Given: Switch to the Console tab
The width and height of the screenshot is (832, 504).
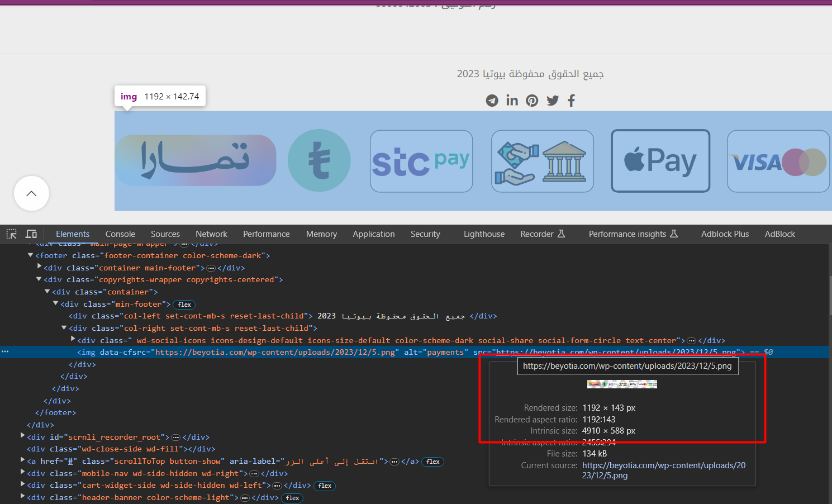Looking at the screenshot, I should [120, 234].
